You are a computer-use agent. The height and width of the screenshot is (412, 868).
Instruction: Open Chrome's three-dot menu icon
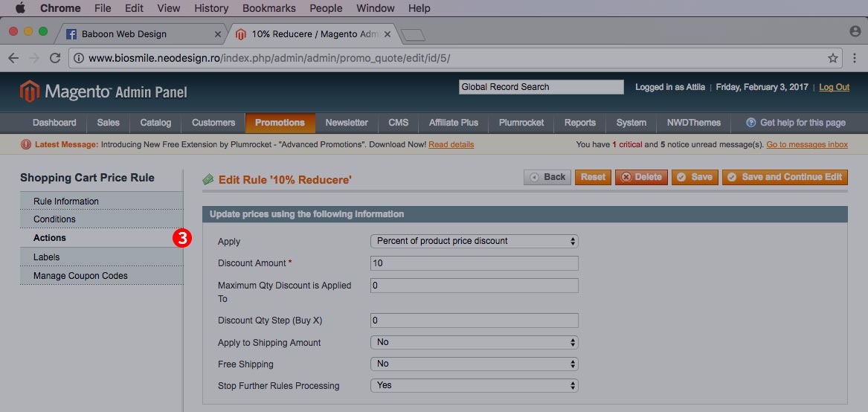coord(854,58)
